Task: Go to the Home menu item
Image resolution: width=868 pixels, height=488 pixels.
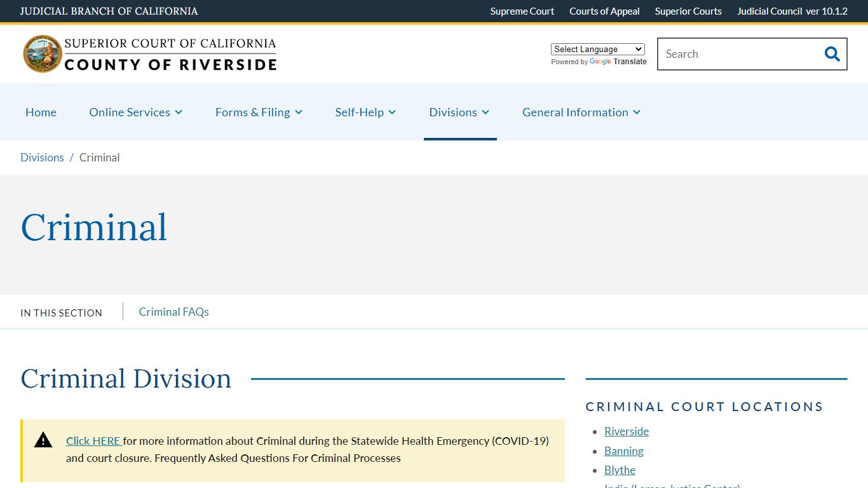Action: (41, 112)
